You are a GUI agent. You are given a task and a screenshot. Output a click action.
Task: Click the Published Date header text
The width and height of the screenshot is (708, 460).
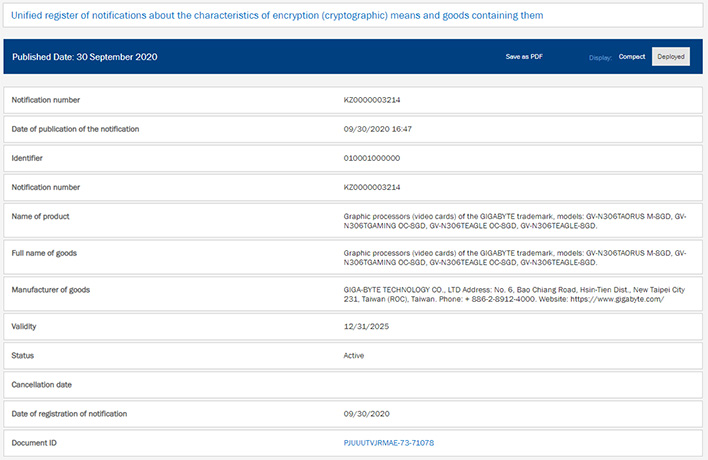[x=84, y=57]
